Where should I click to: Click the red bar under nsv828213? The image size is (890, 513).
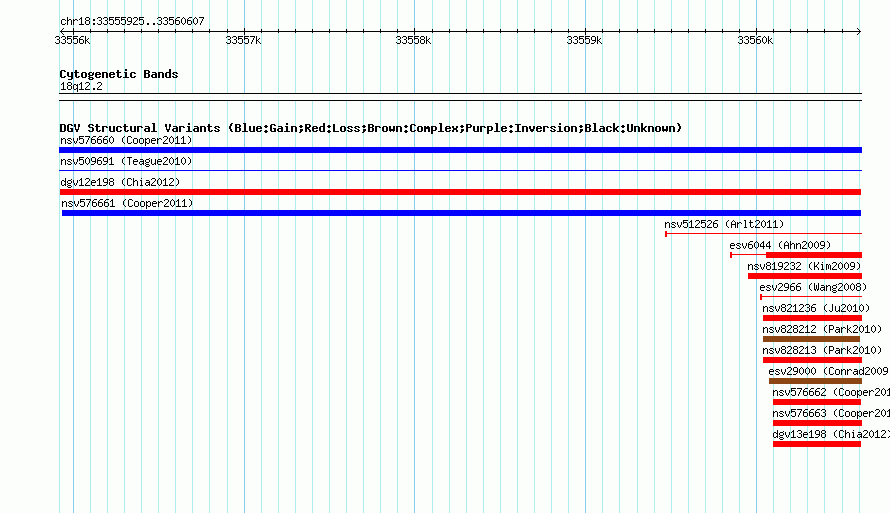tap(812, 360)
